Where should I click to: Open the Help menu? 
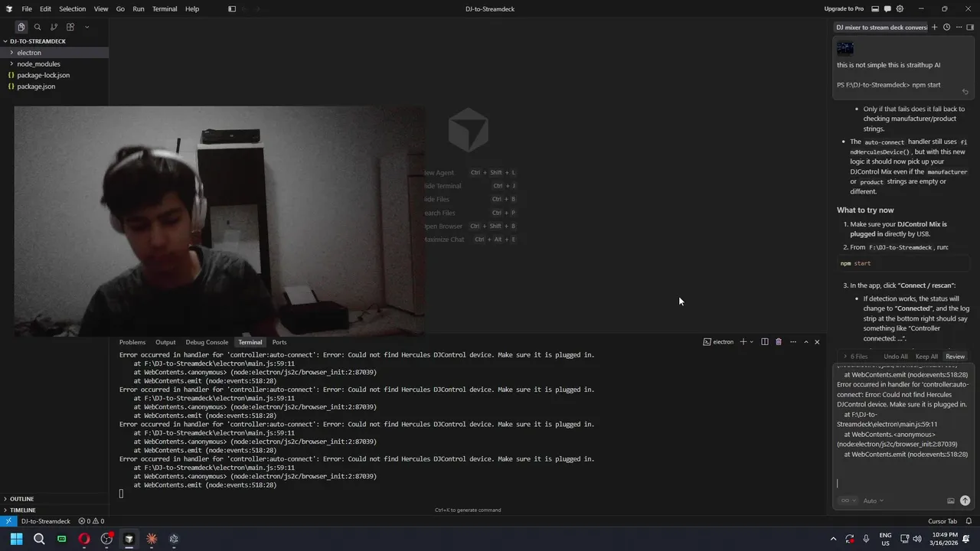[x=192, y=8]
